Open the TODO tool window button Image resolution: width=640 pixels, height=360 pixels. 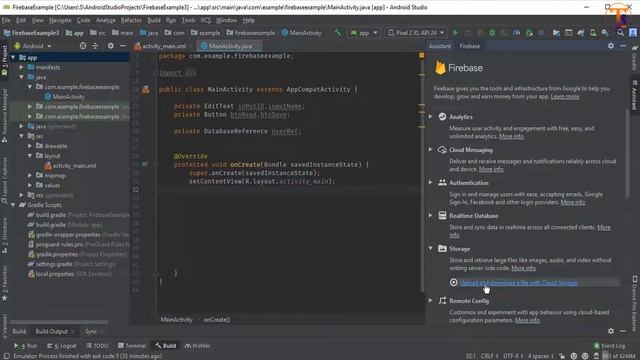point(97,346)
